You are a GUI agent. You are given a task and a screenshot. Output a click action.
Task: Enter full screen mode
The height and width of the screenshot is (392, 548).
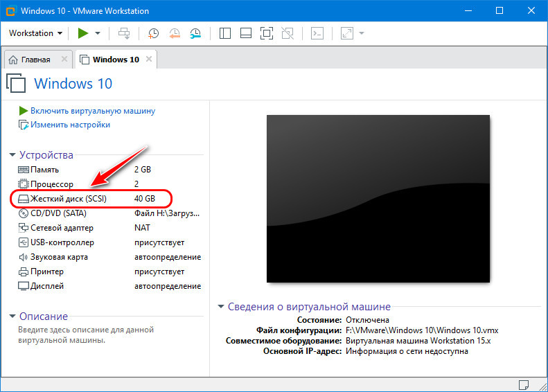pos(267,33)
